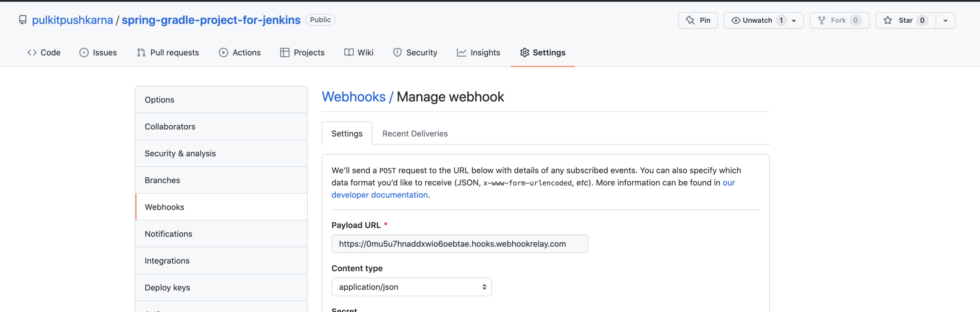Open the Projects tab
Image resolution: width=980 pixels, height=312 pixels.
pyautogui.click(x=302, y=52)
